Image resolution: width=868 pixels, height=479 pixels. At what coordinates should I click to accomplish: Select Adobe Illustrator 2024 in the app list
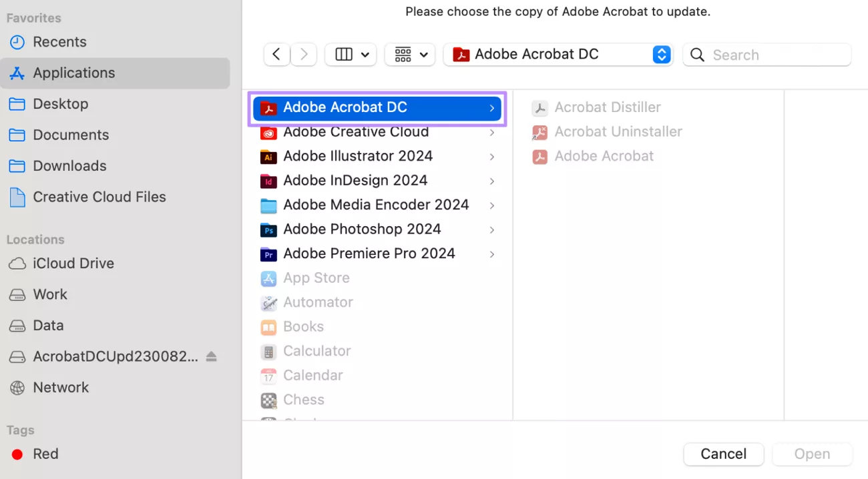(357, 155)
